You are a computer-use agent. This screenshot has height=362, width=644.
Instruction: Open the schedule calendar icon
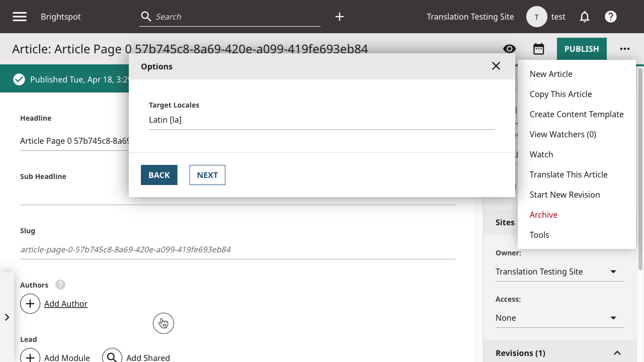tap(538, 49)
